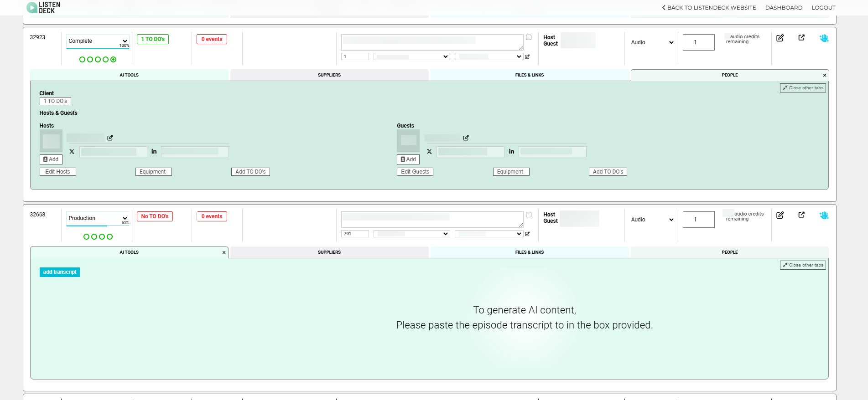This screenshot has height=400, width=868.
Task: Click the edit pencil icon next to host name
Action: coord(110,138)
